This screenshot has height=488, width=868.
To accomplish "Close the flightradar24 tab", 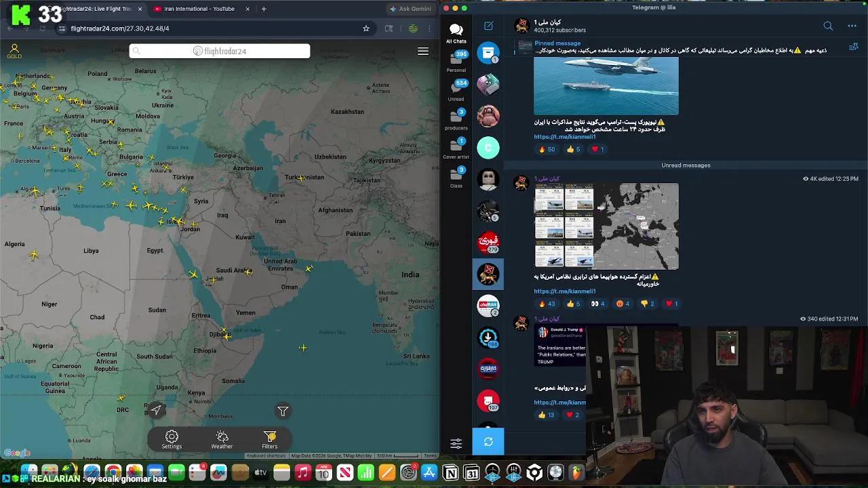I will tap(140, 9).
